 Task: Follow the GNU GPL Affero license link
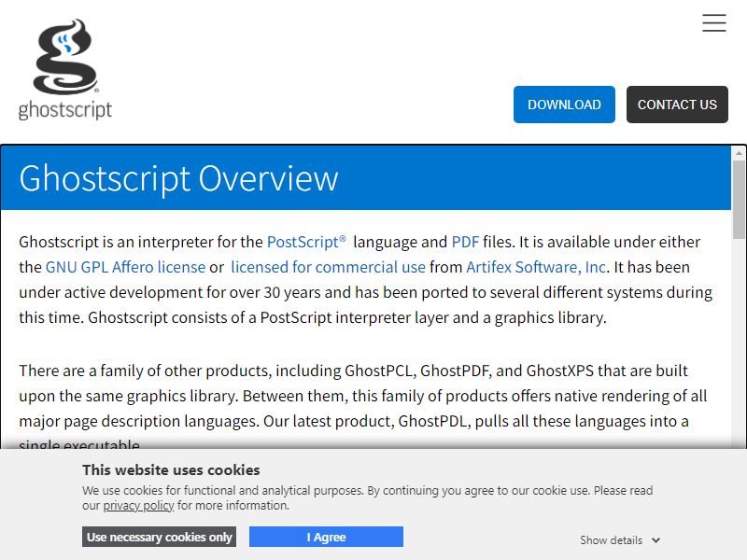click(x=125, y=267)
